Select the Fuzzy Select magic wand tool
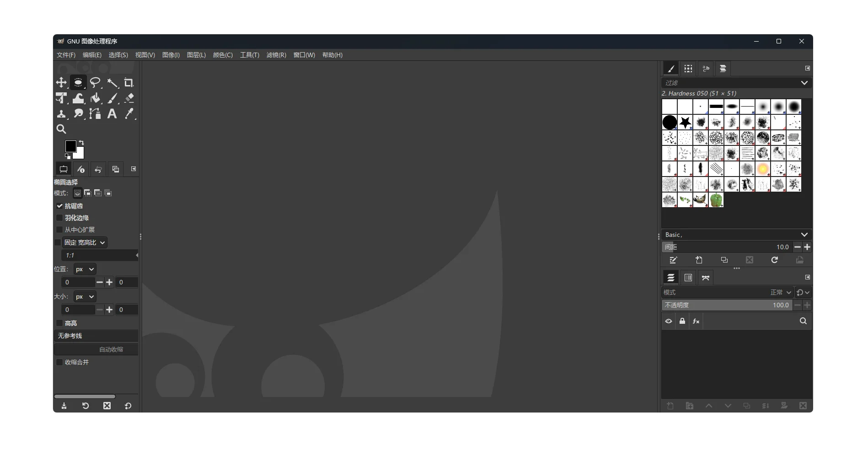 (112, 83)
